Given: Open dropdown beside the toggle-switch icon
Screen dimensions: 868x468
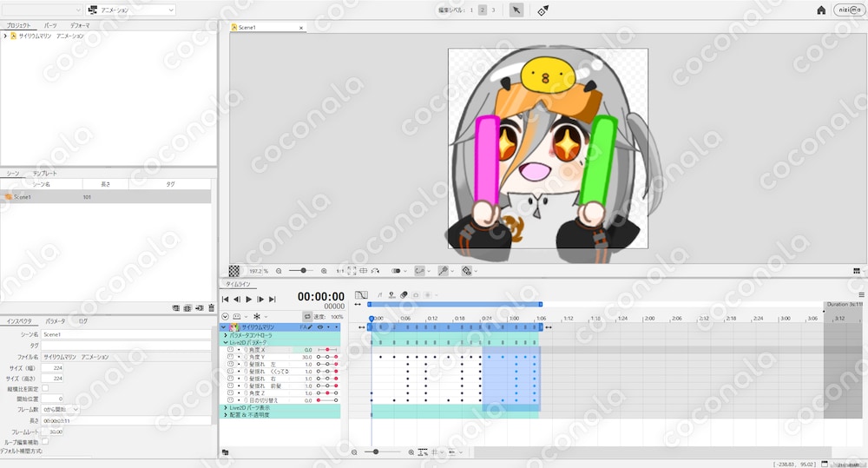Looking at the screenshot, I should (x=405, y=272).
